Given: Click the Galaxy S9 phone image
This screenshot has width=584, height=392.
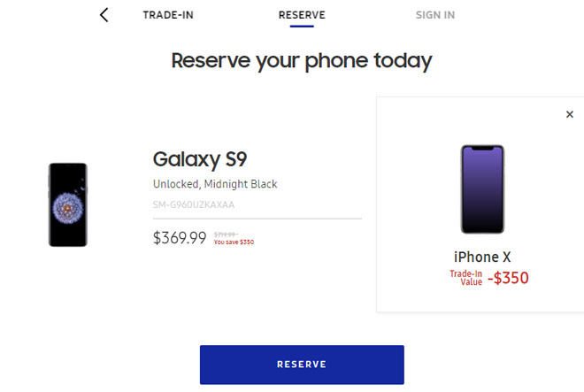Looking at the screenshot, I should pyautogui.click(x=67, y=204).
